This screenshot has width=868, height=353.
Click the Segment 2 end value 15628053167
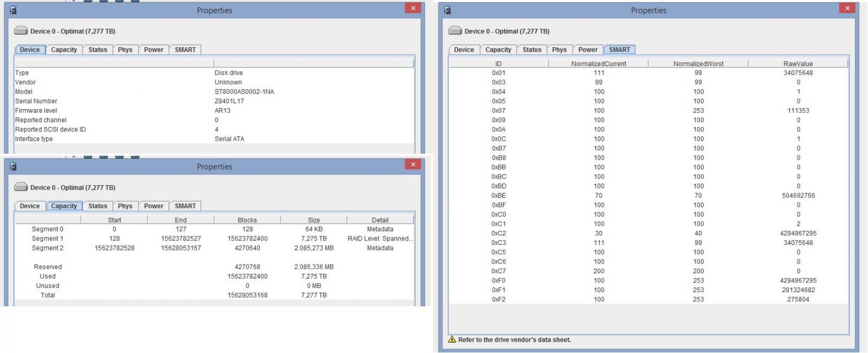click(181, 248)
